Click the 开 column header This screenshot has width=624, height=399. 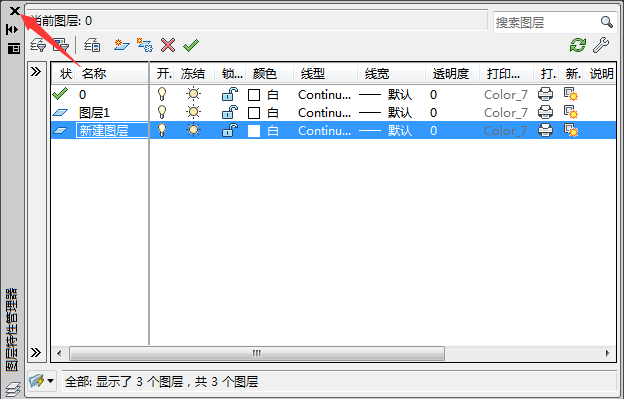tap(163, 74)
